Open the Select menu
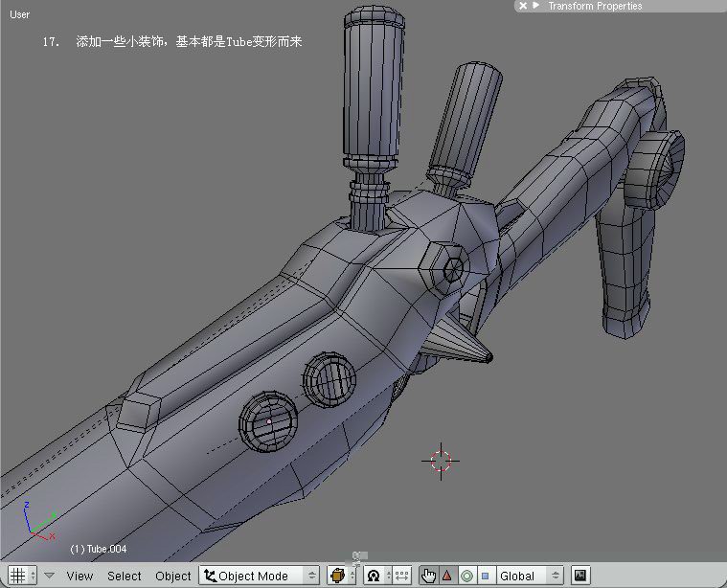 pos(124,576)
